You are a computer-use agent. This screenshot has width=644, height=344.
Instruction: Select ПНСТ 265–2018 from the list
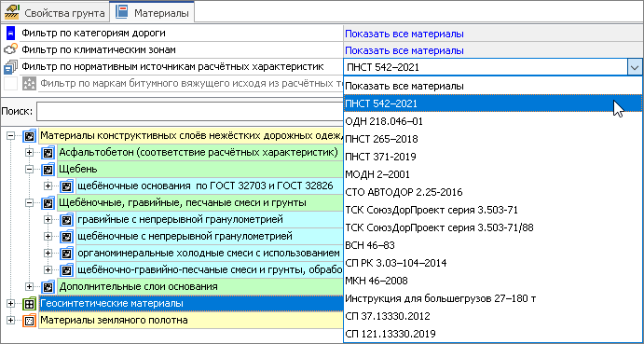coord(492,139)
